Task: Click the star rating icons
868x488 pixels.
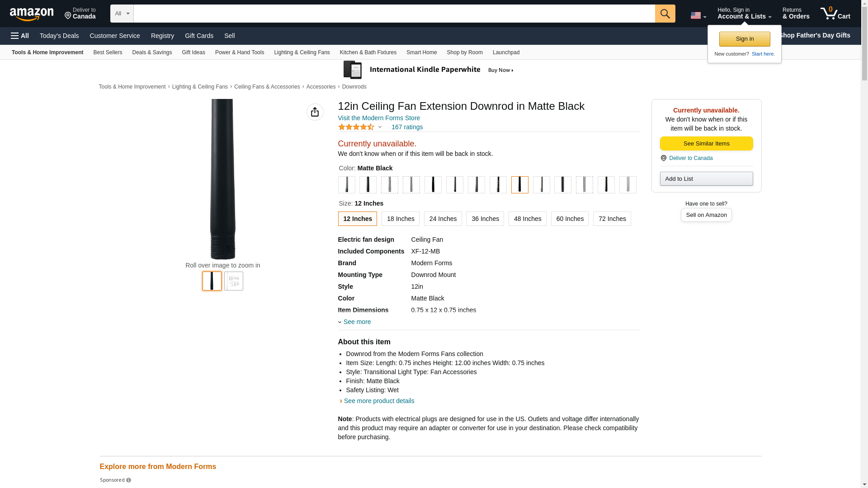Action: pos(356,127)
